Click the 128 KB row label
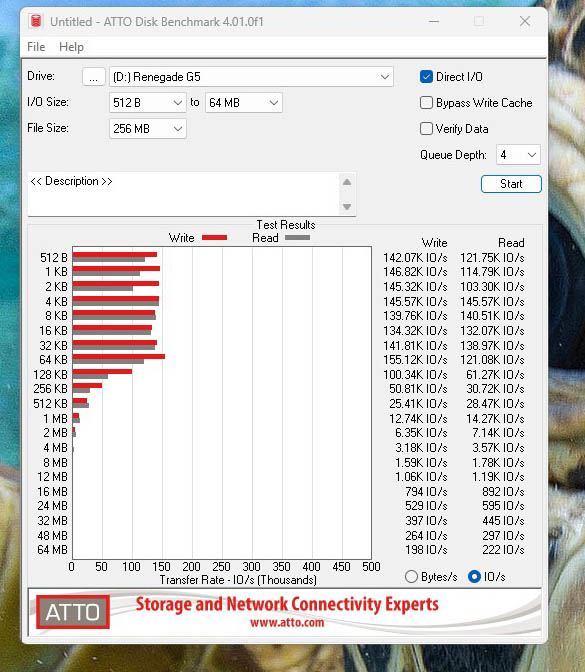585x672 pixels. click(50, 375)
